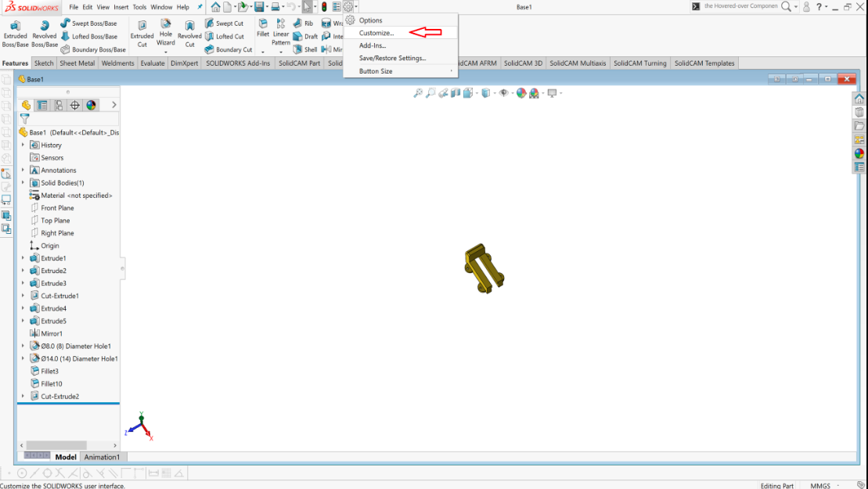Select the Draft tool
This screenshot has width=868, height=489.
point(305,37)
